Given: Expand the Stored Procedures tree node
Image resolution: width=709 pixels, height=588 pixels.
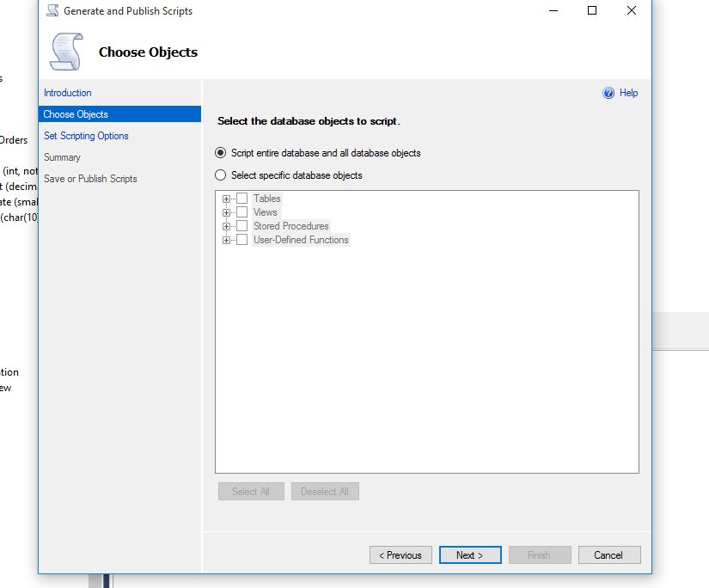Looking at the screenshot, I should 227,226.
